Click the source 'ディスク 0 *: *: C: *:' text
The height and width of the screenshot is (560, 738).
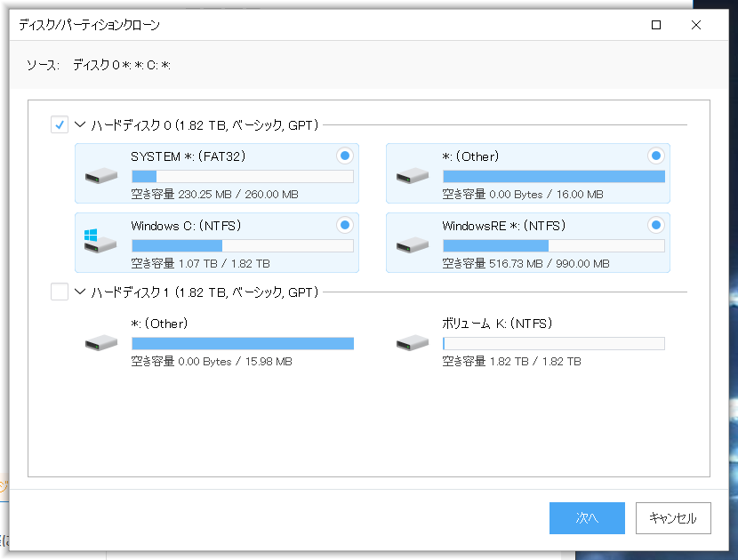point(122,65)
